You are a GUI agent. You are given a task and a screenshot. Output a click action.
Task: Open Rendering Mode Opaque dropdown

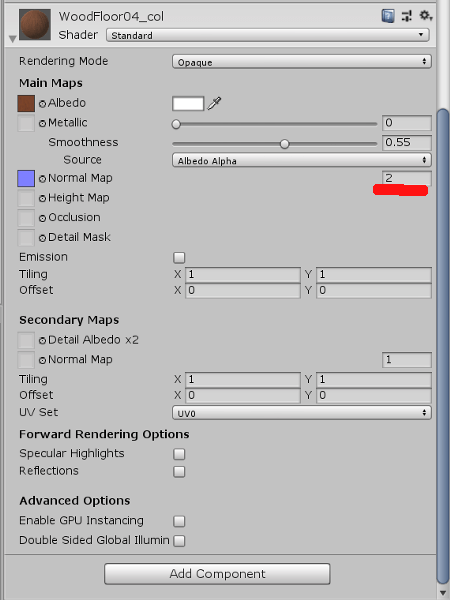[302, 62]
